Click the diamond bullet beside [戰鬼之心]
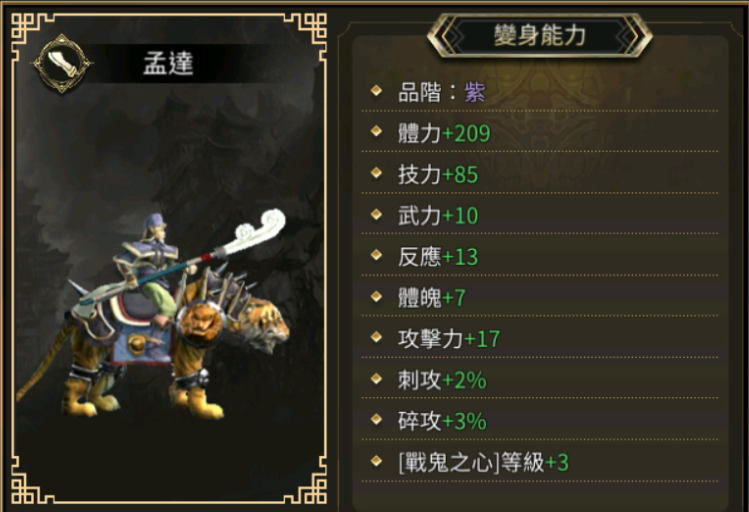This screenshot has width=749, height=512. 376,460
